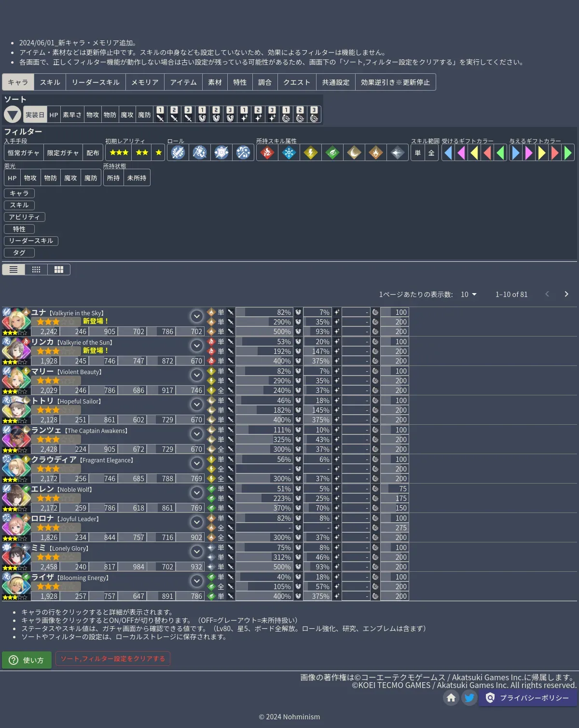
Task: Sort by skill 1 sword damage icon
Action: pos(161,115)
